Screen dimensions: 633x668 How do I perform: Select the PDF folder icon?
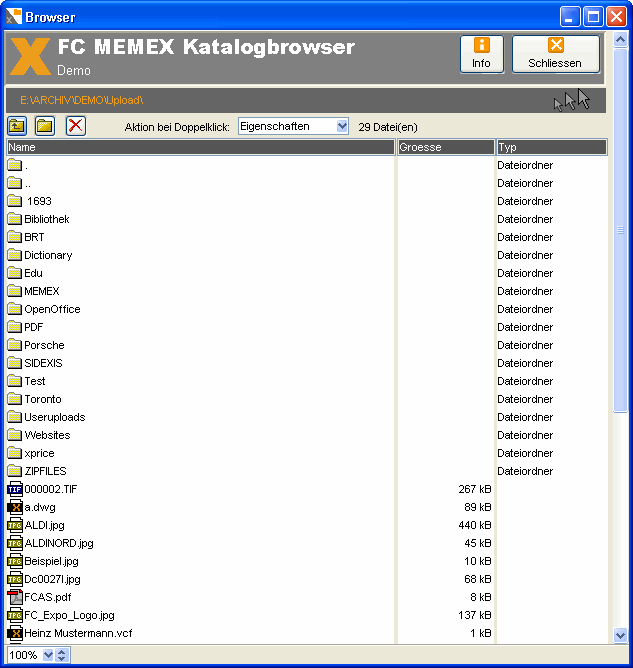(14, 327)
